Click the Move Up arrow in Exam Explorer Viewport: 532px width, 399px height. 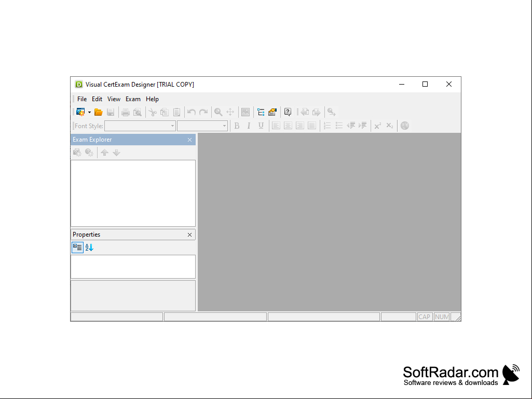click(104, 153)
